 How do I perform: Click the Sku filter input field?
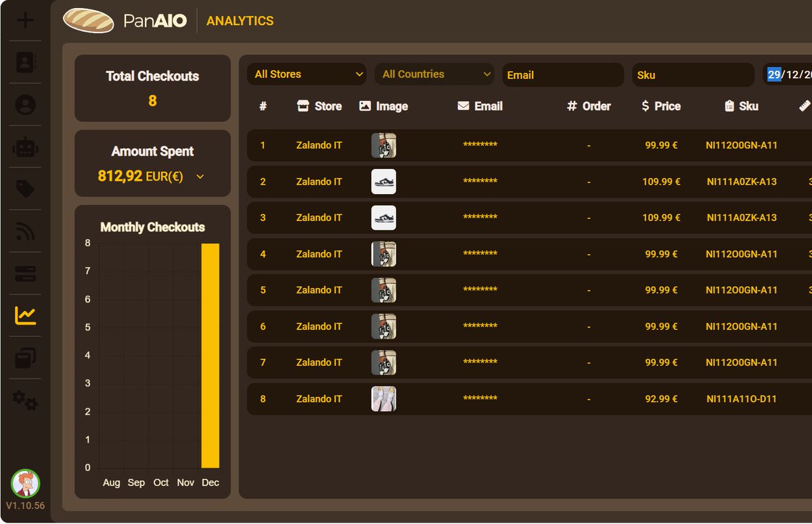click(x=693, y=75)
